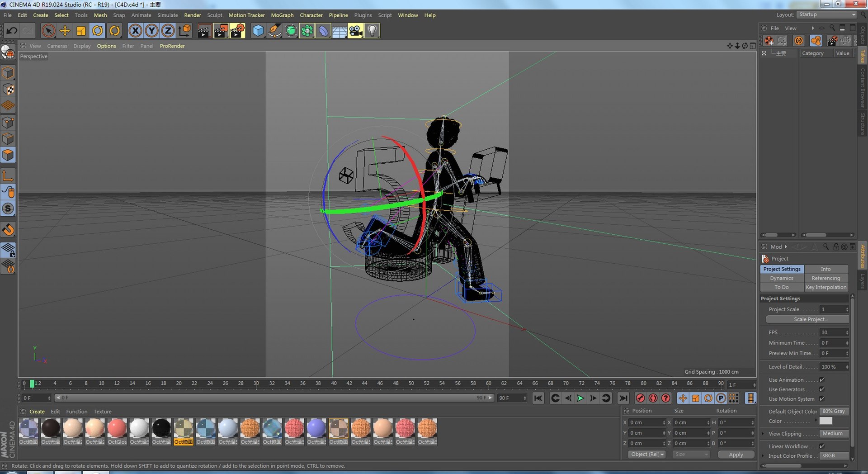Go to start of animation
Screen dimensions: 868x474
pyautogui.click(x=538, y=398)
